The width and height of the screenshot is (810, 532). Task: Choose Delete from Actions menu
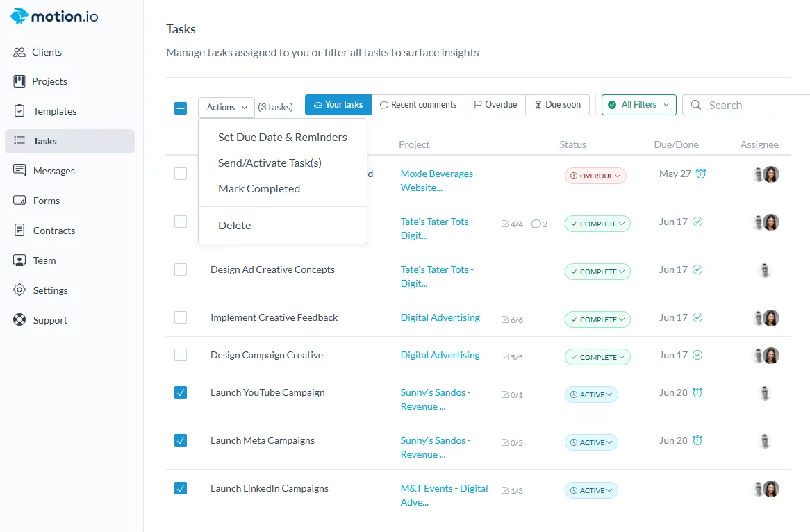pos(283,225)
